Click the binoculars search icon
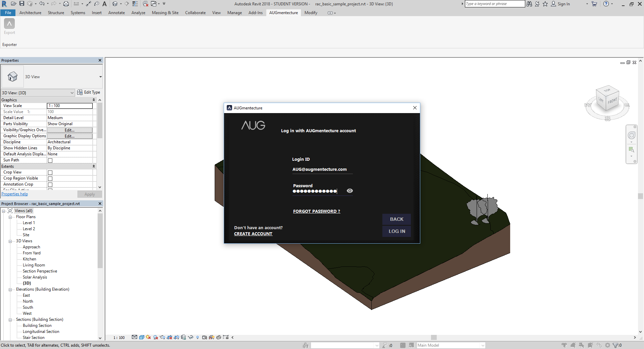 coord(529,4)
